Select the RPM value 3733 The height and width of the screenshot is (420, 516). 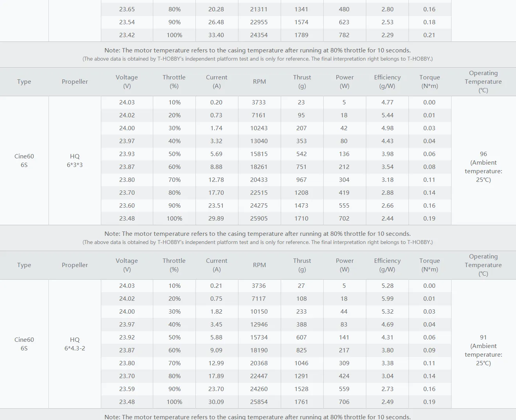point(259,102)
